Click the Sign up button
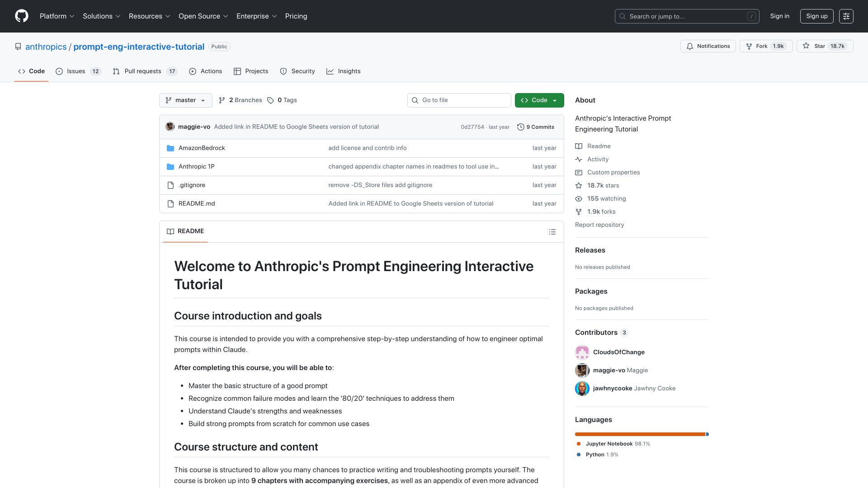The image size is (868, 488). tap(816, 16)
